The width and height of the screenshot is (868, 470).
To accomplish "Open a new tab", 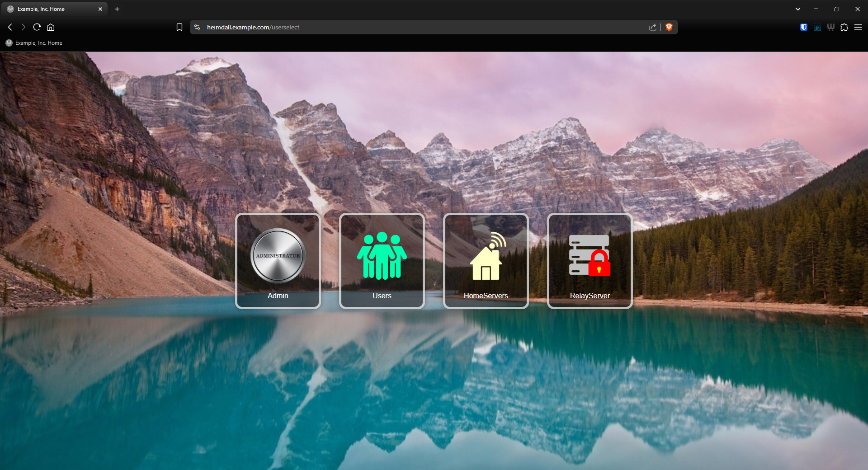I will pyautogui.click(x=117, y=9).
